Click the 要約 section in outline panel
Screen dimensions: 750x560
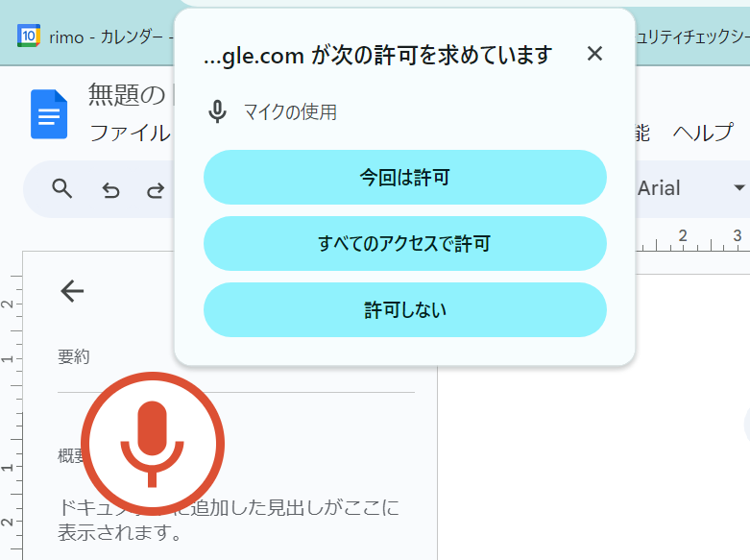pyautogui.click(x=74, y=357)
